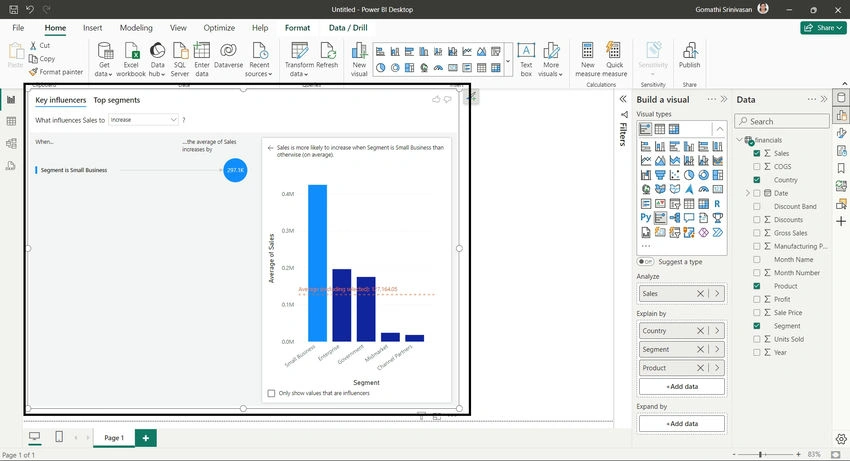Switch to Table view in left sidebar
This screenshot has width=850, height=461.
(x=11, y=121)
